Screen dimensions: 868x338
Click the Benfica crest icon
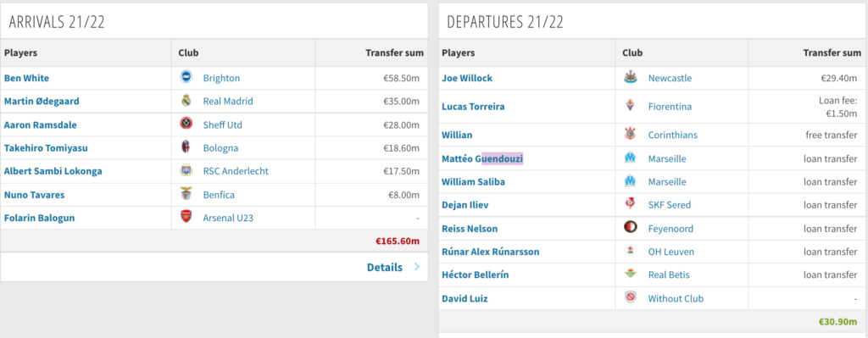(186, 194)
